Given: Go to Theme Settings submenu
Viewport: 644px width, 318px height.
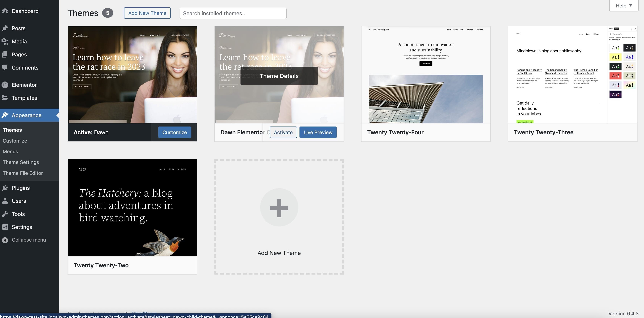Looking at the screenshot, I should click(21, 162).
